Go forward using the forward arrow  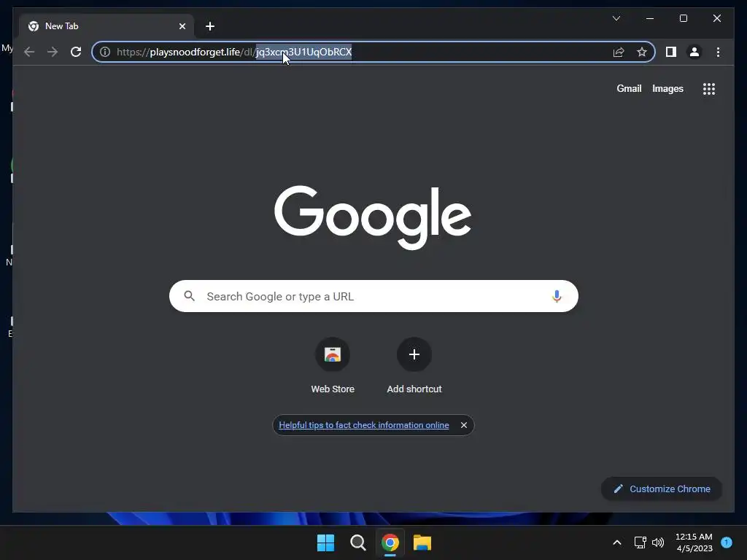pyautogui.click(x=53, y=52)
